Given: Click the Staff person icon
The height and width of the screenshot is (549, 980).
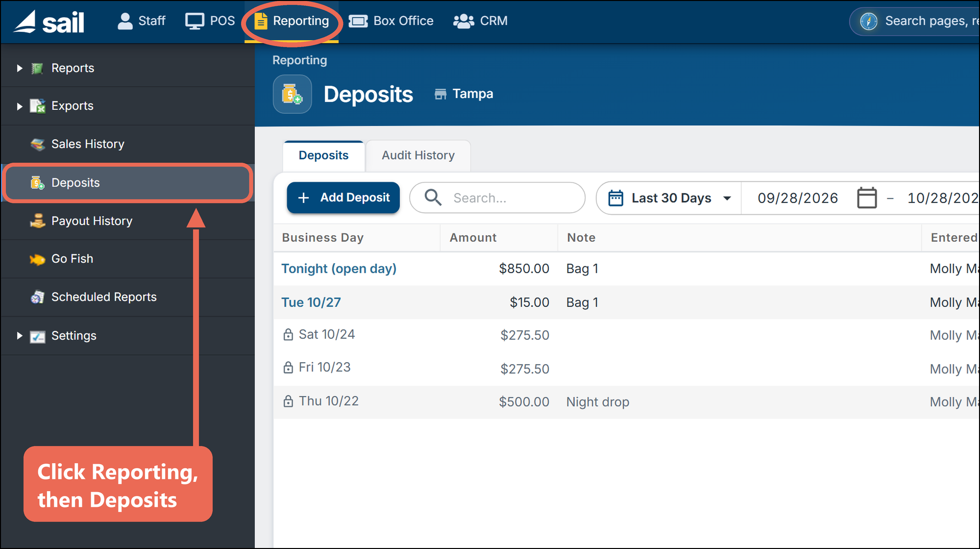Looking at the screenshot, I should (125, 21).
